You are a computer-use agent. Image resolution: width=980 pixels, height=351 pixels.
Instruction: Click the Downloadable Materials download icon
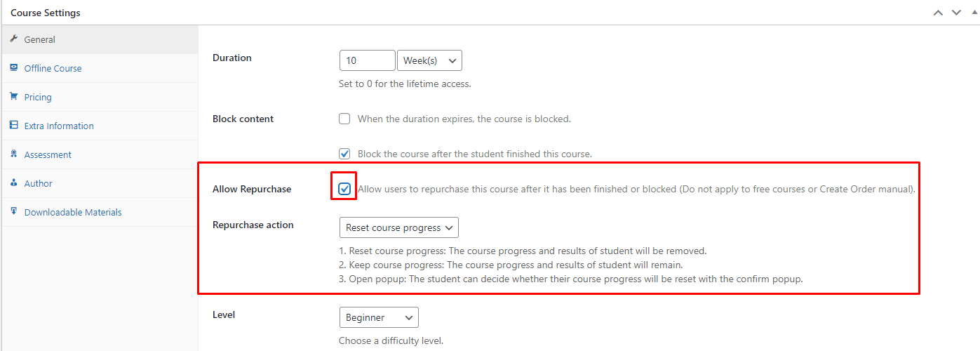13,212
